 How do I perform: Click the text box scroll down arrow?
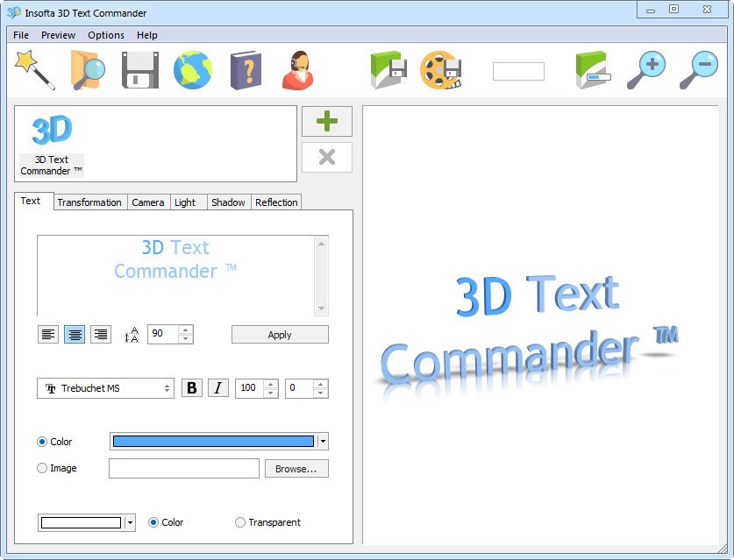[321, 308]
